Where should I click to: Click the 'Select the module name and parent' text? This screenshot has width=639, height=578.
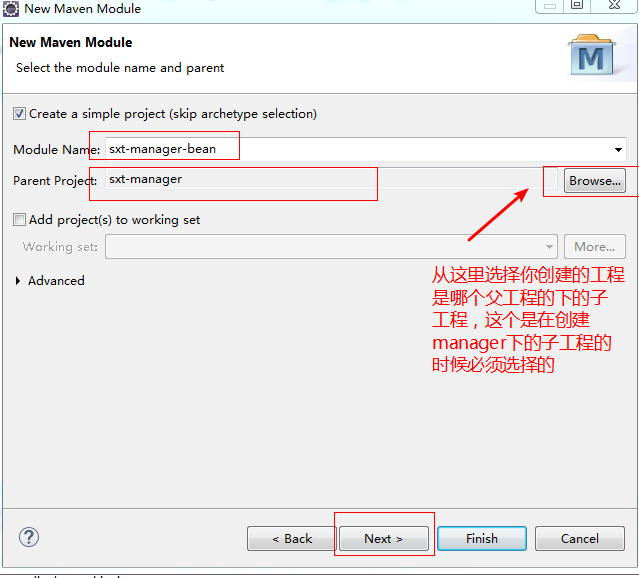(120, 68)
